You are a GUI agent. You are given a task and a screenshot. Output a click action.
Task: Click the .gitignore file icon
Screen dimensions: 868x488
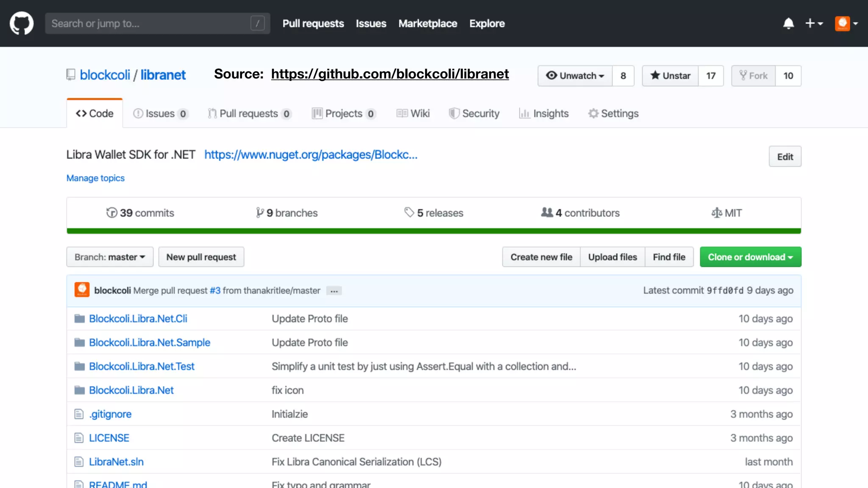coord(79,414)
